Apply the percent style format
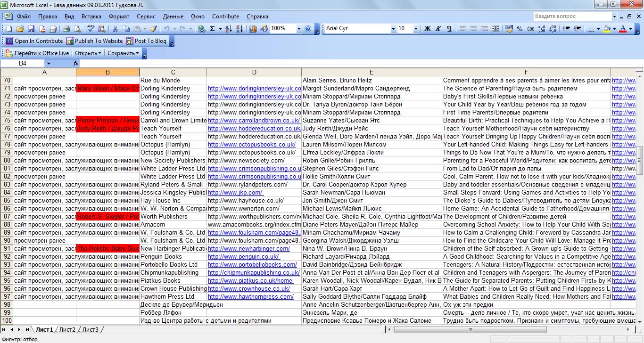 [520, 29]
